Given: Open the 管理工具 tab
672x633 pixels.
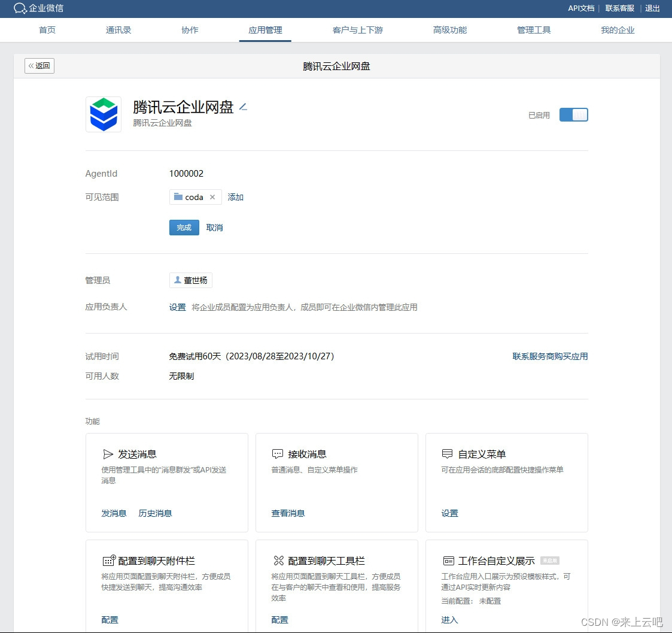Looking at the screenshot, I should [534, 30].
